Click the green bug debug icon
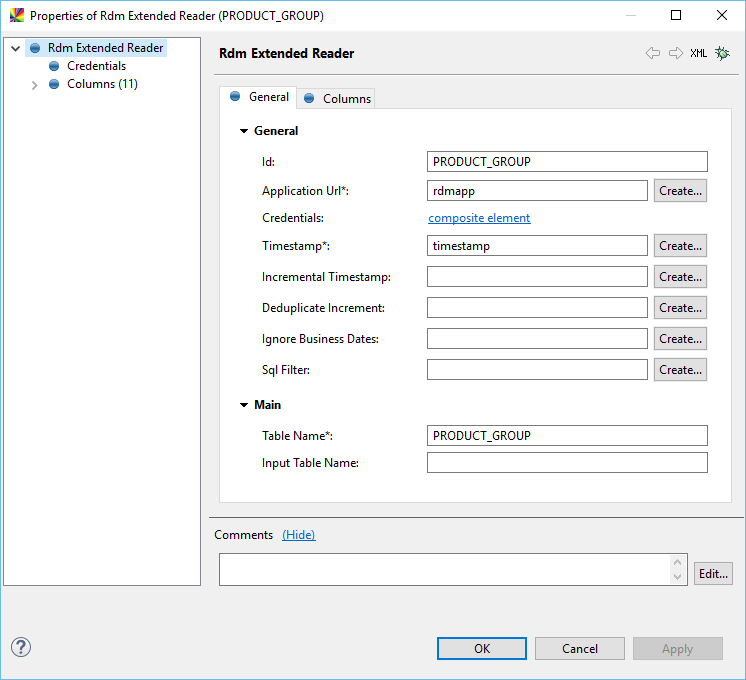The height and width of the screenshot is (680, 746). [x=722, y=53]
